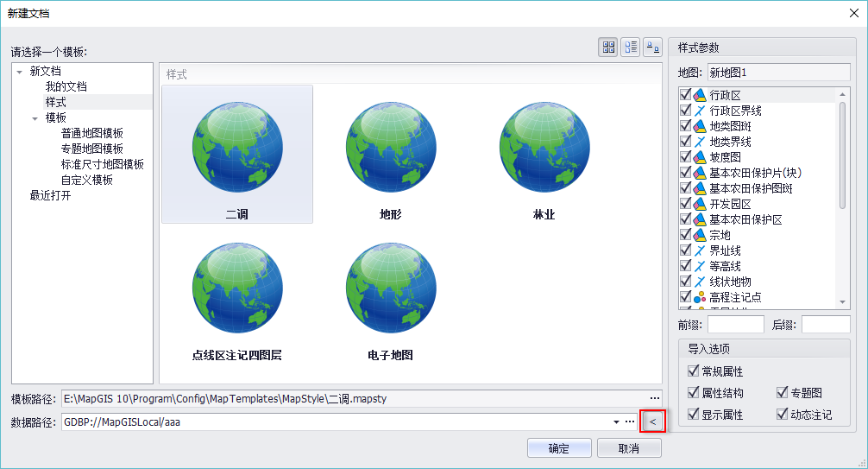This screenshot has height=469, width=868.
Task: Click the 地类图斑 polygon layer icon
Action: coord(700,126)
